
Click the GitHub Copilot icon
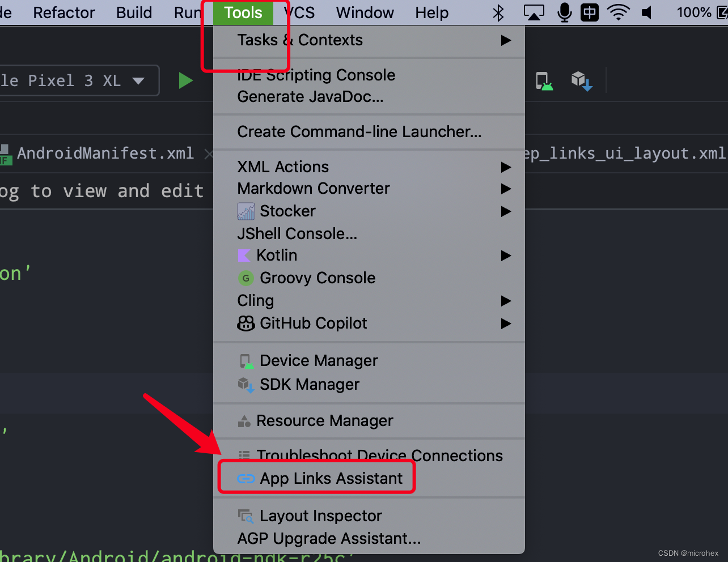click(246, 323)
